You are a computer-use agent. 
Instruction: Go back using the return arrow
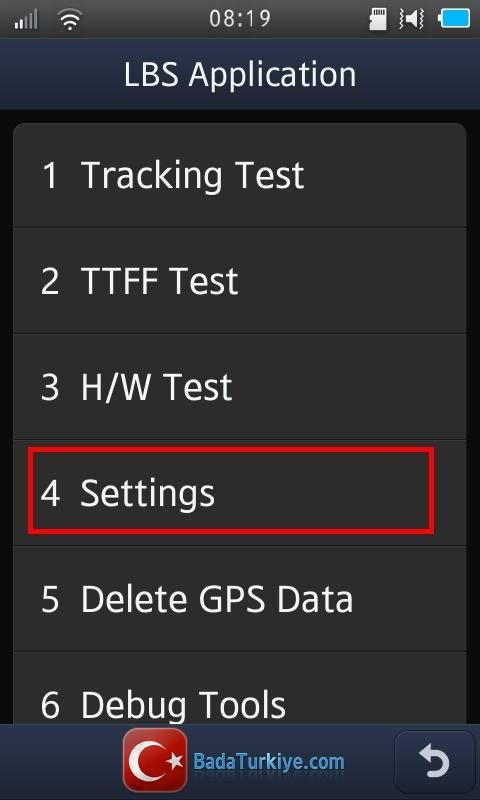point(435,762)
